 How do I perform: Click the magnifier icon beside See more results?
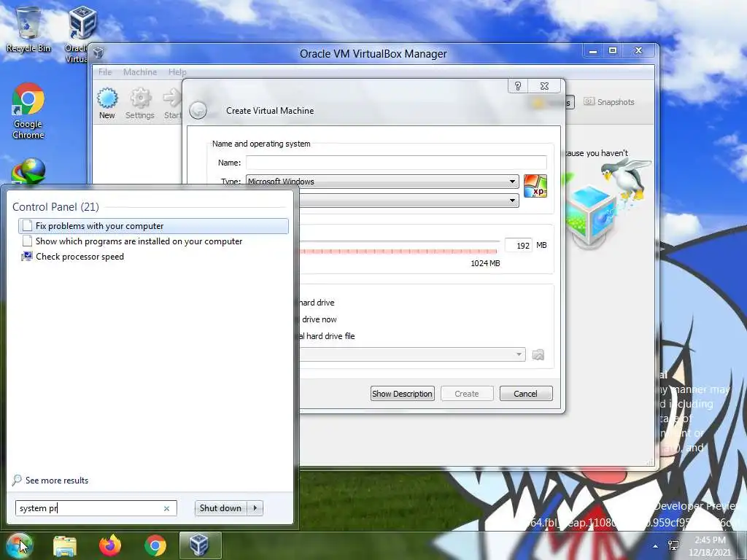click(17, 480)
